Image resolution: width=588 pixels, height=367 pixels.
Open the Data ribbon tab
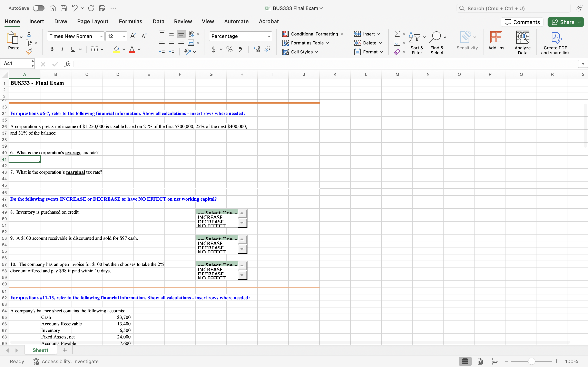click(x=158, y=21)
